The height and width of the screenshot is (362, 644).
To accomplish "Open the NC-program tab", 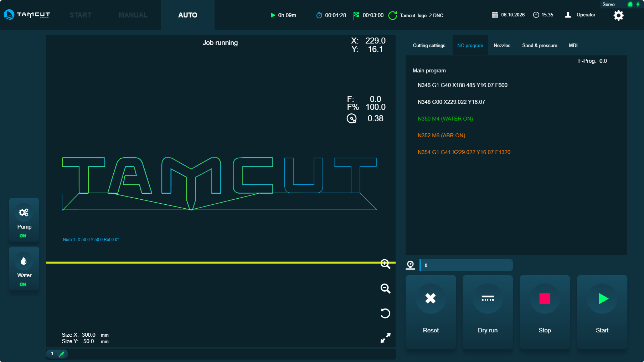I will point(470,45).
